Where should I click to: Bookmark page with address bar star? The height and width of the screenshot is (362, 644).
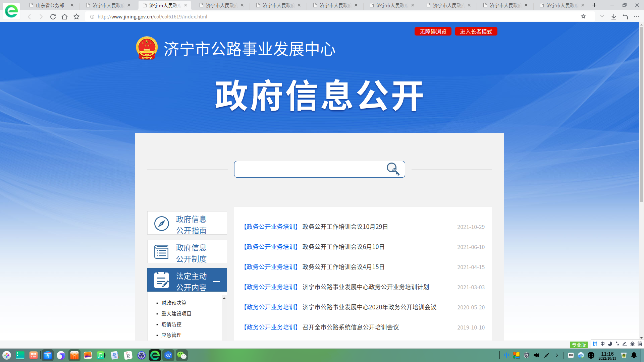pyautogui.click(x=583, y=16)
